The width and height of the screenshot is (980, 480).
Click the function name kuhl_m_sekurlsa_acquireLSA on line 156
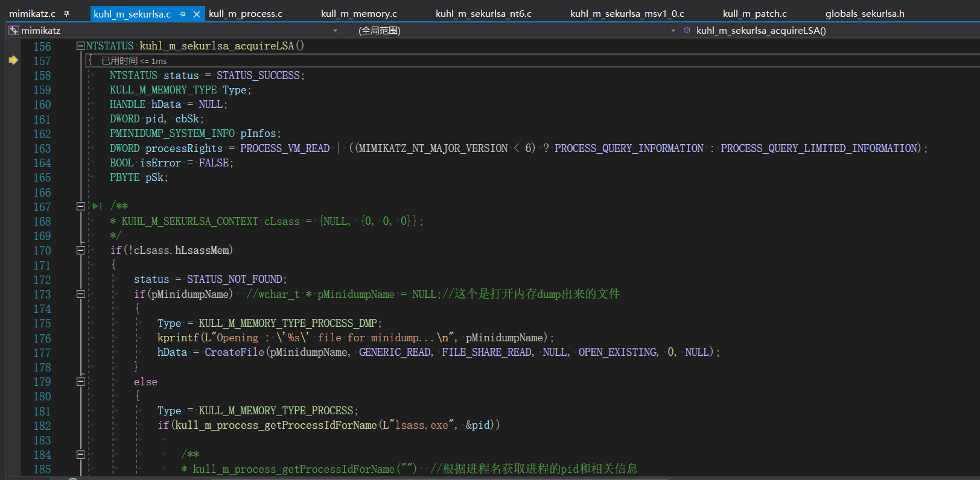[217, 46]
